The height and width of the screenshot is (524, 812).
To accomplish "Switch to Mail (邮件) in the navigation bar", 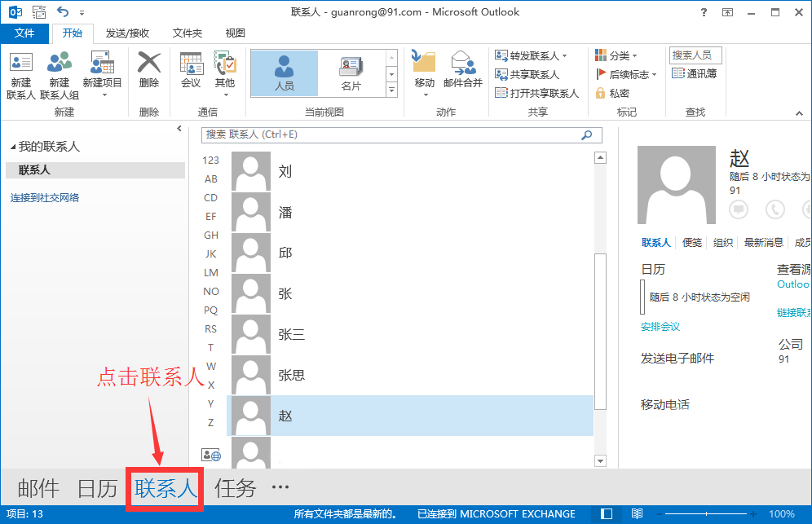I will (39, 488).
